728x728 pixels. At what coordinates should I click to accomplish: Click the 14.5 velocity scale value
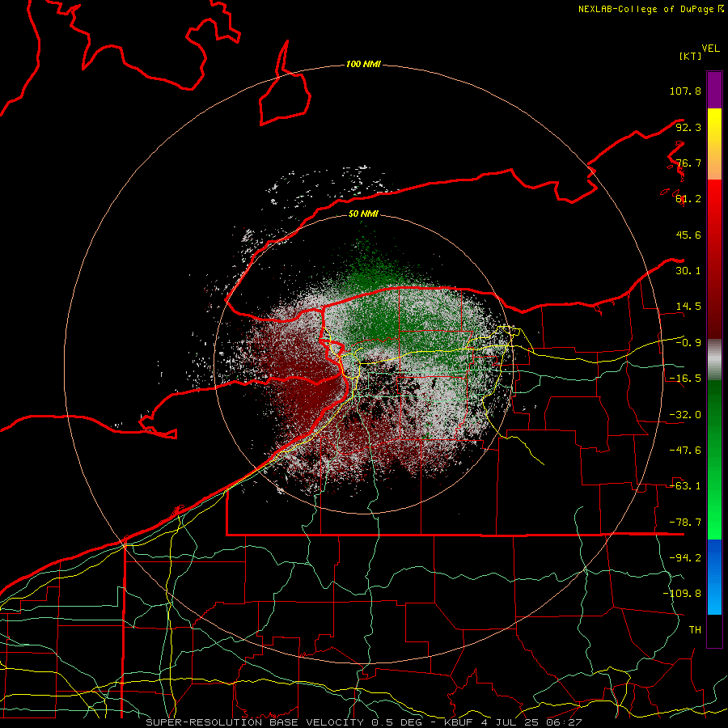(688, 307)
